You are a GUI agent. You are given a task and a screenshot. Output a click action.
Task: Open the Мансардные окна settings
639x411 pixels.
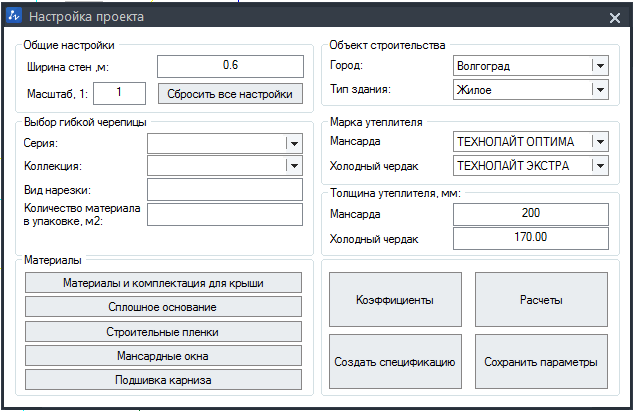[163, 356]
